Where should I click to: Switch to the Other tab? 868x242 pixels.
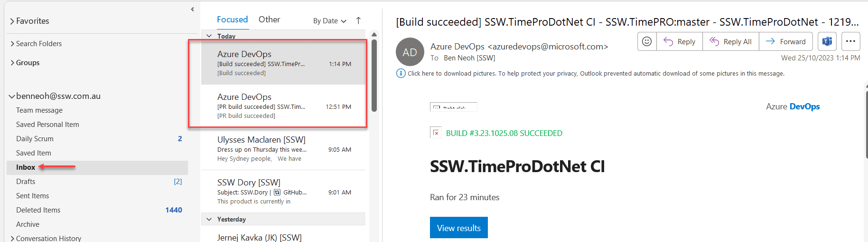coord(269,19)
